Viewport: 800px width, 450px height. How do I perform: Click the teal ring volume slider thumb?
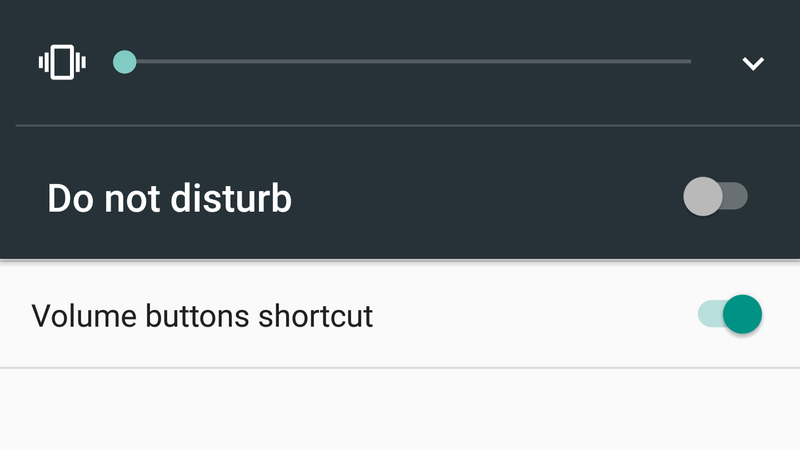124,62
